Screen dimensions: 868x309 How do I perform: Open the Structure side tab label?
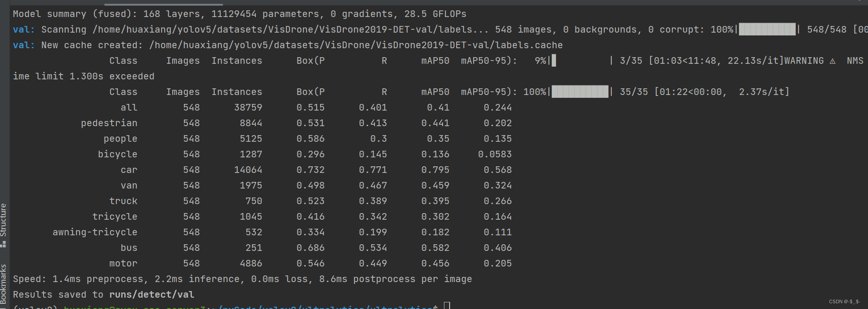[3, 220]
